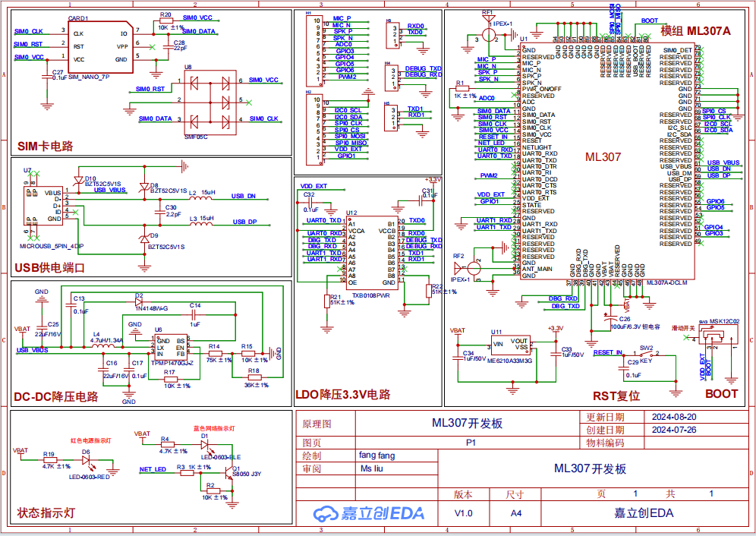This screenshot has height=536, width=756.
Task: Select resistor R3 1K after NET_LED
Action: (x=187, y=473)
